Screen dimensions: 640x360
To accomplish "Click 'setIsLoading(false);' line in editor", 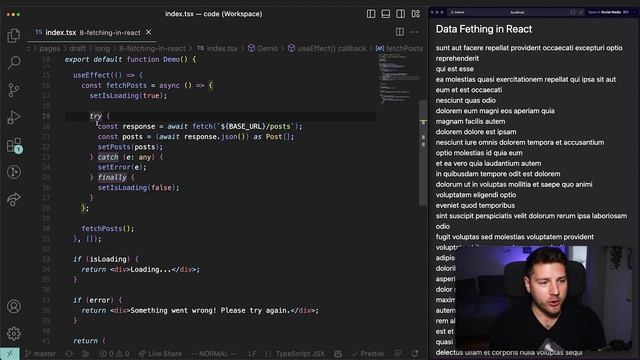I will pyautogui.click(x=138, y=187).
